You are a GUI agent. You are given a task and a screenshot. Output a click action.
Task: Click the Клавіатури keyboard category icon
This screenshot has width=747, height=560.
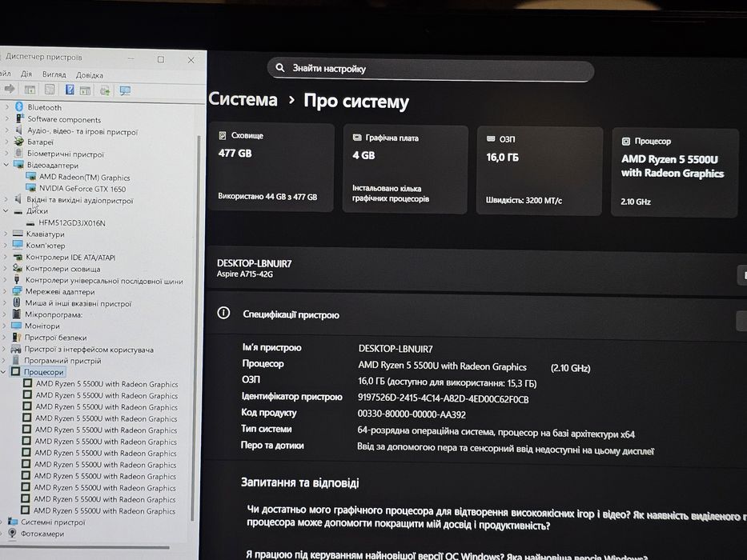point(18,234)
